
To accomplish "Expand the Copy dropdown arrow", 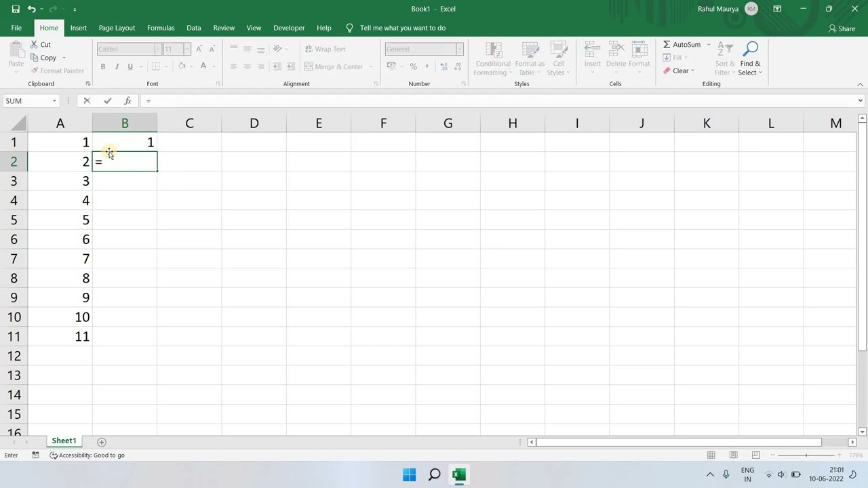I will tap(64, 58).
